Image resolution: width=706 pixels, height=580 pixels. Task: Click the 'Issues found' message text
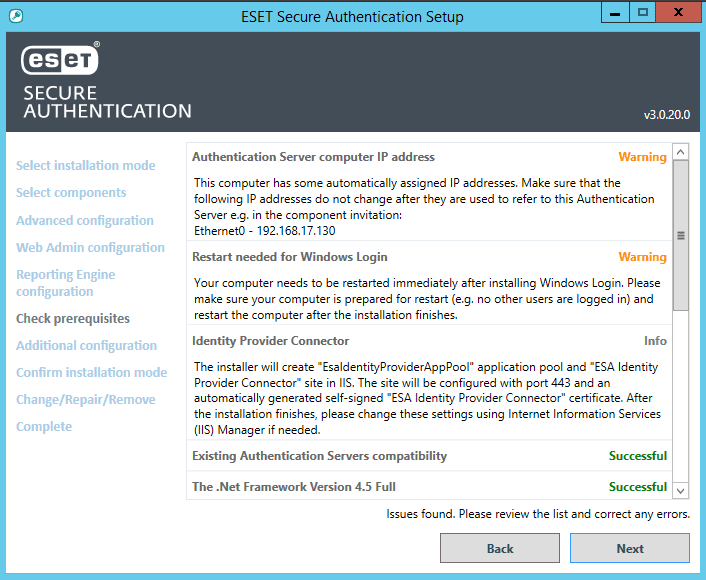[x=538, y=514]
